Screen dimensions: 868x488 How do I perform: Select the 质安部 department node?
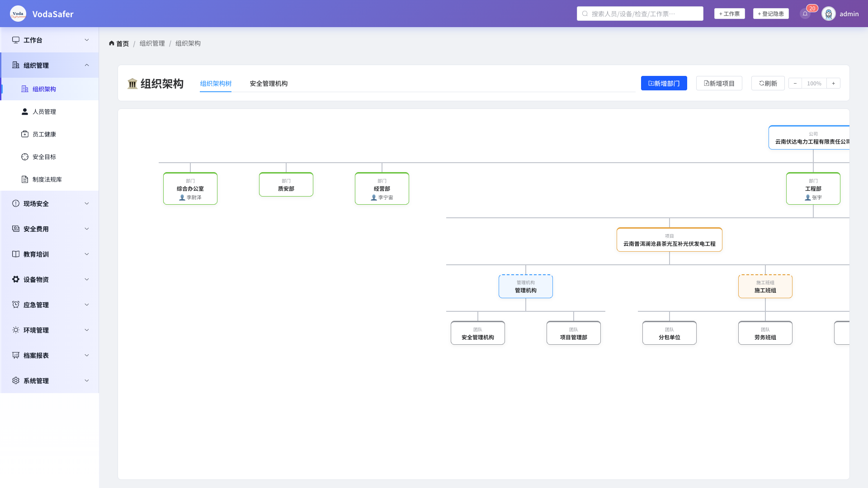pyautogui.click(x=286, y=184)
